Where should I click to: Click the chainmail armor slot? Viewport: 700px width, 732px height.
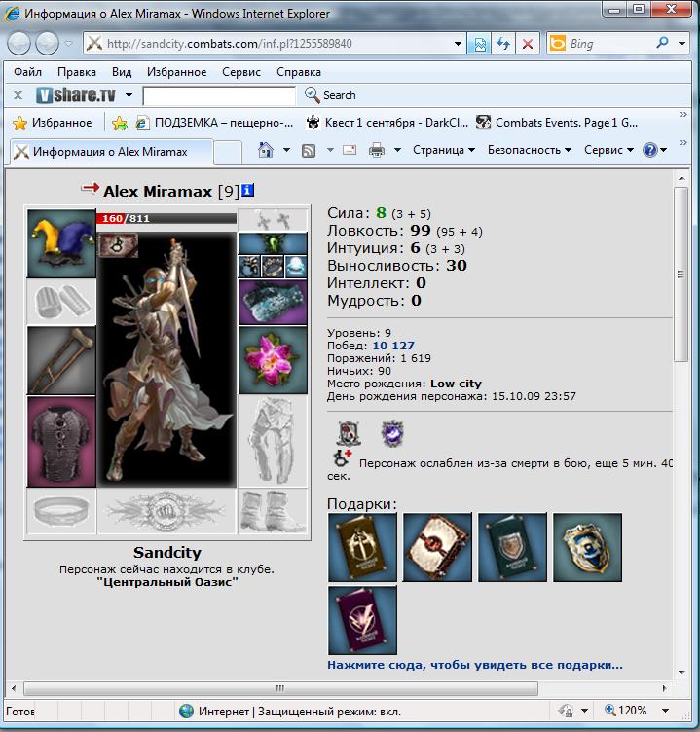point(61,441)
